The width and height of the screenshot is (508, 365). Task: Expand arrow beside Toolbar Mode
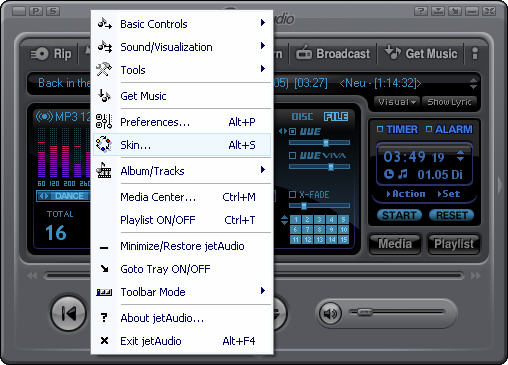(263, 291)
